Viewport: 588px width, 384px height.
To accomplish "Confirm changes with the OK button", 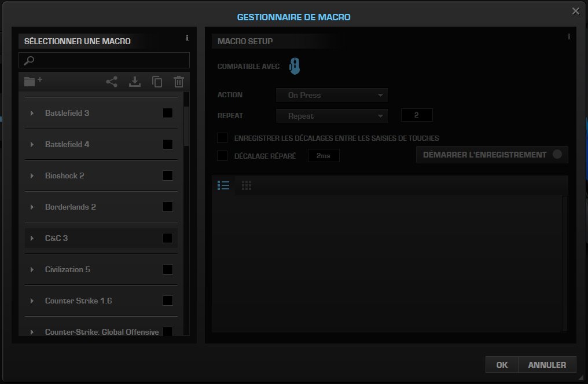I will (x=501, y=364).
